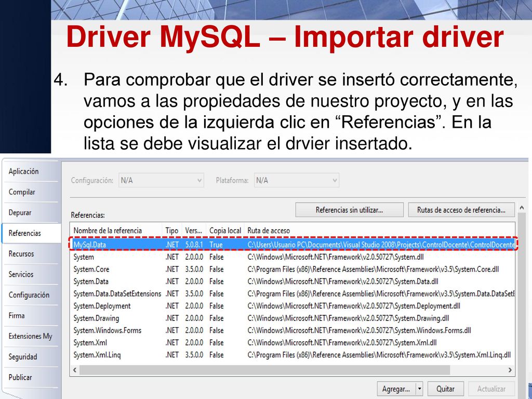The image size is (532, 399).
Task: Go to the Publicar tab
Action: pyautogui.click(x=31, y=377)
